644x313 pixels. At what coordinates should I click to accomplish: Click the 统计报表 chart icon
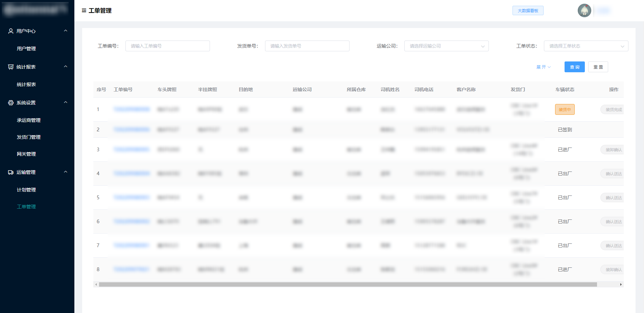(11, 67)
